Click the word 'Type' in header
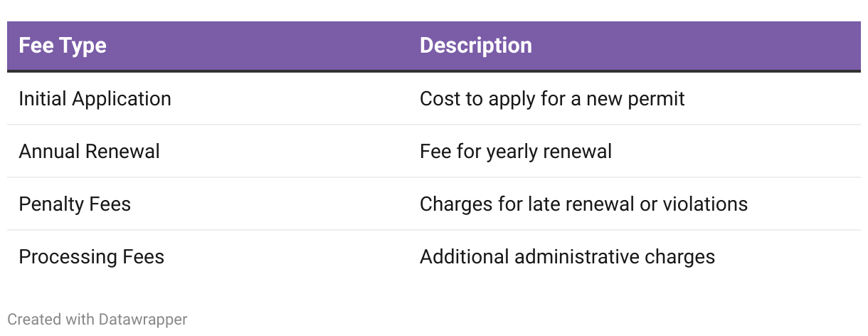This screenshot has height=336, width=868. (83, 46)
